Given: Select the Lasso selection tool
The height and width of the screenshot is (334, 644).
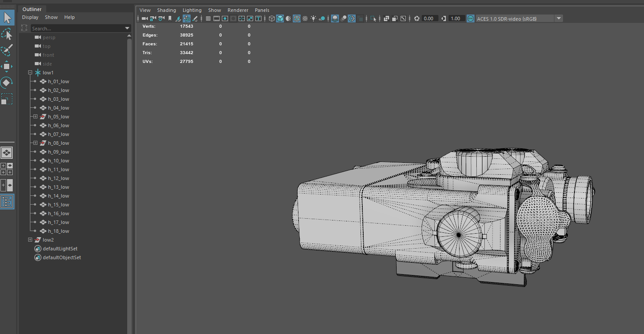Looking at the screenshot, I should coord(7,34).
